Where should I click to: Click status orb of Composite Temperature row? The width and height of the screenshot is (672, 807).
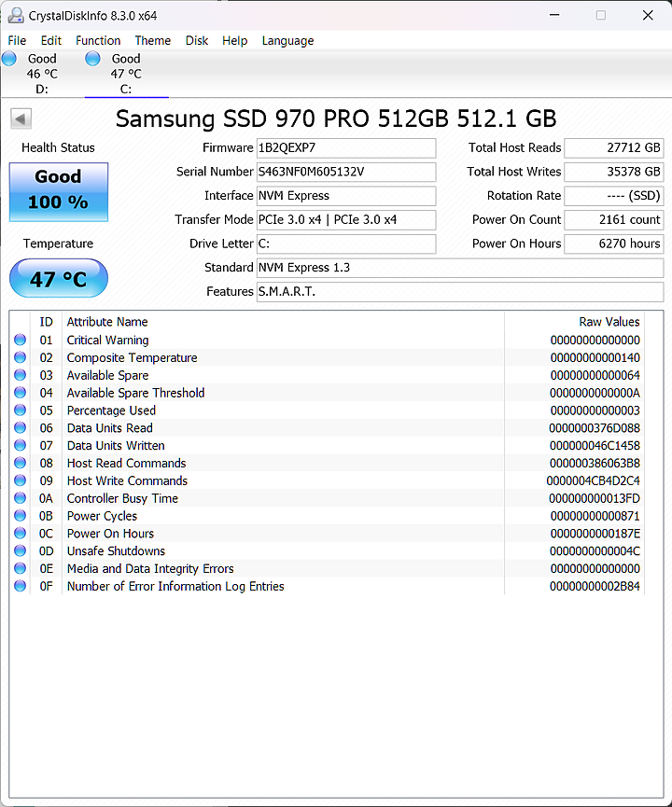[21, 357]
